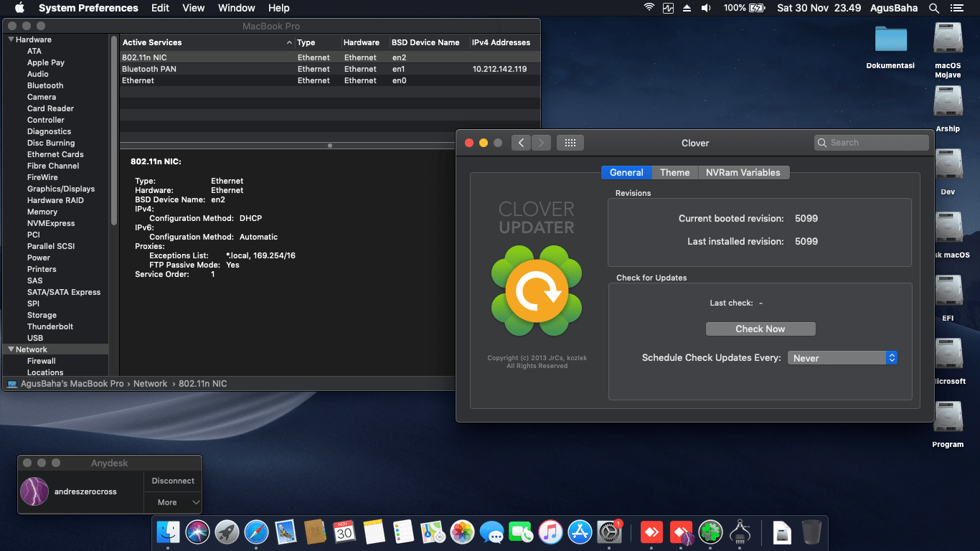Viewport: 980px width, 551px height.
Task: Select Apple Pay in Hardware list
Action: [46, 62]
